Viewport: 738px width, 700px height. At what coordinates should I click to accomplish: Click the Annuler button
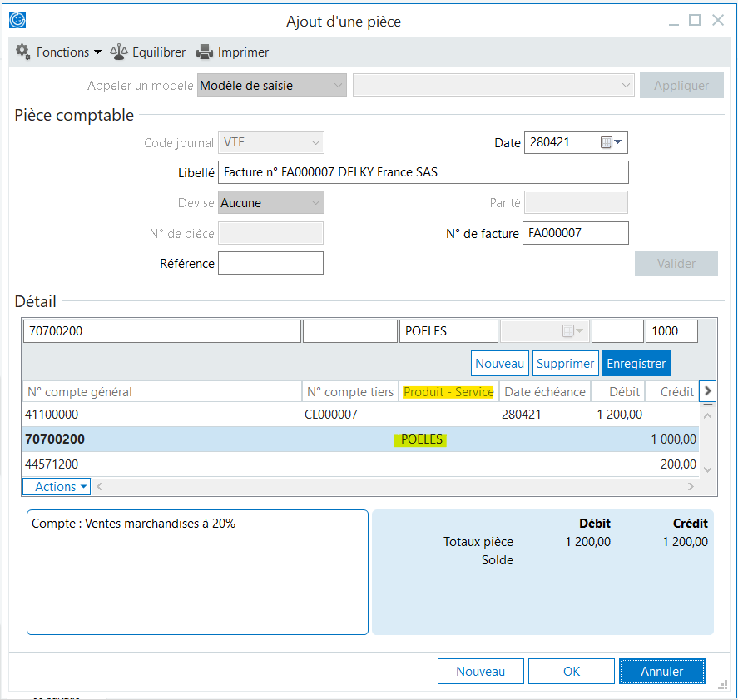point(661,671)
